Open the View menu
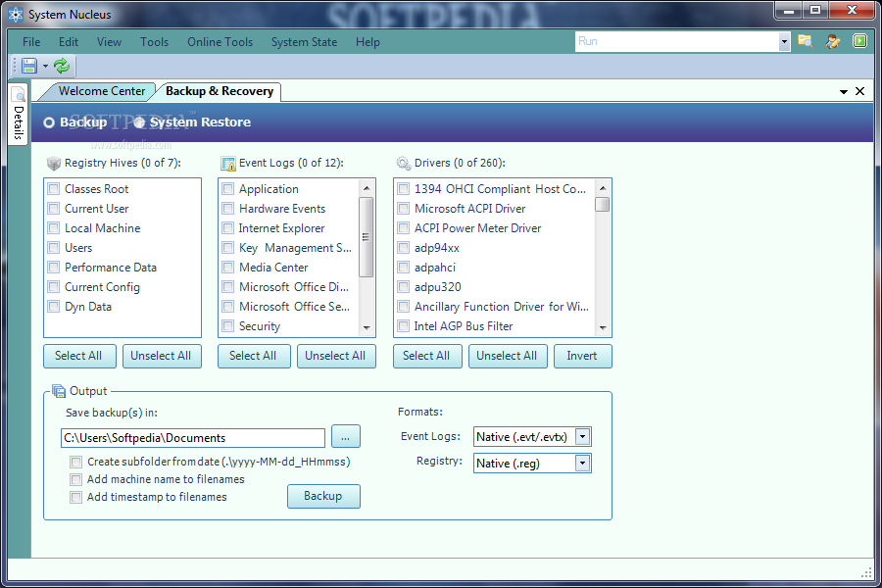 pos(109,41)
